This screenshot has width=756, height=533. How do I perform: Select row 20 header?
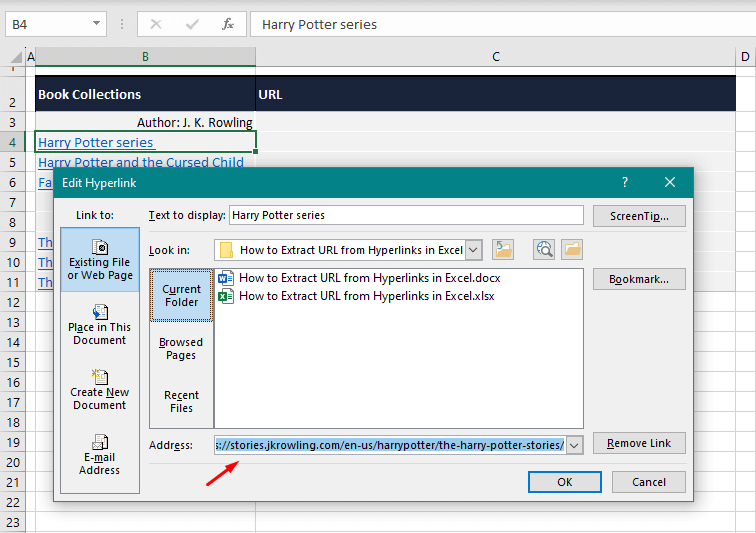(14, 463)
